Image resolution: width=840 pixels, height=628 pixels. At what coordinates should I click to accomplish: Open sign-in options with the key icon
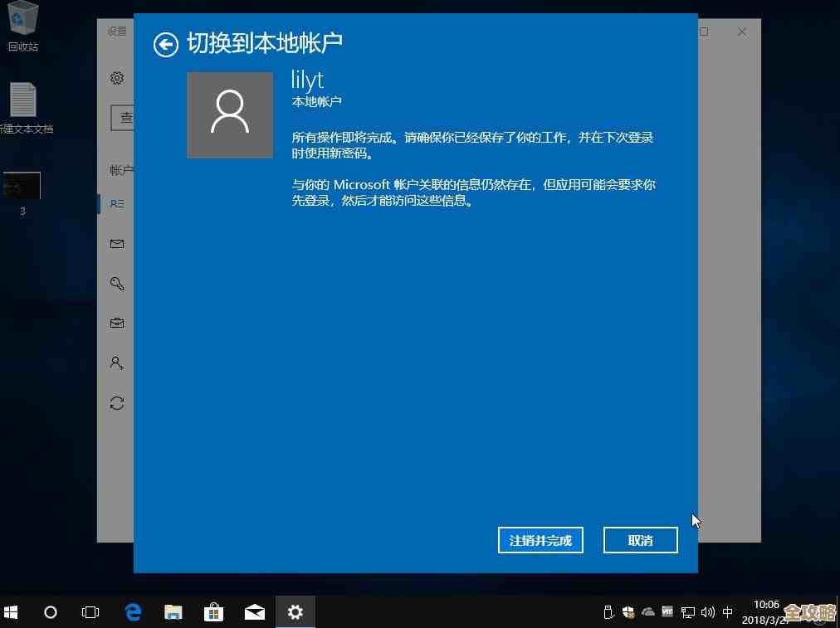coord(117,283)
